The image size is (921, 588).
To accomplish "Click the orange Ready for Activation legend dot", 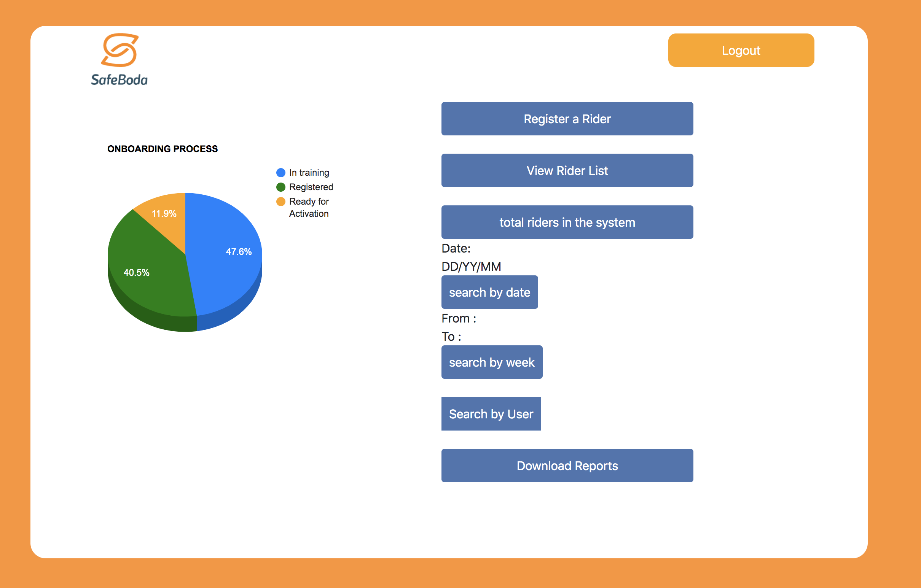I will pyautogui.click(x=281, y=202).
